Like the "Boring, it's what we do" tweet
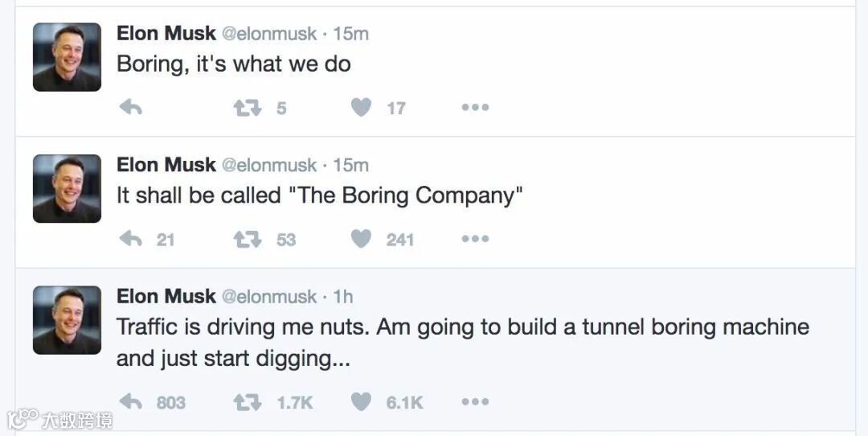The height and width of the screenshot is (436, 868). coord(362,108)
